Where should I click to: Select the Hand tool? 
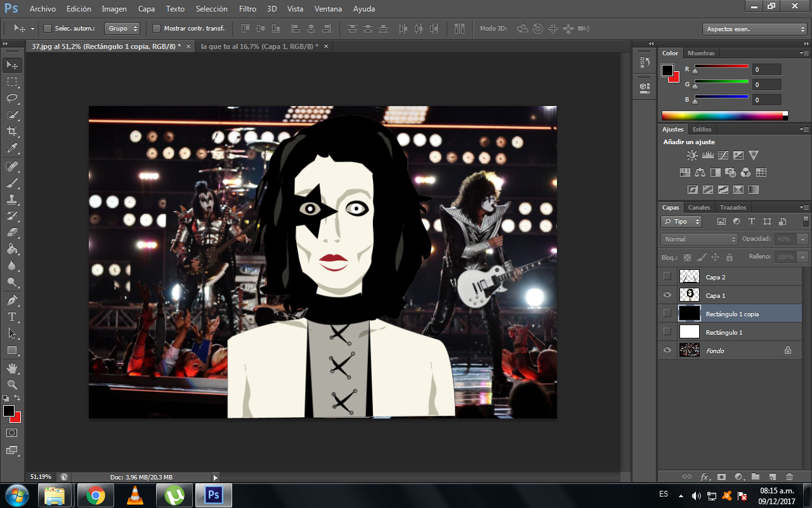tap(12, 368)
